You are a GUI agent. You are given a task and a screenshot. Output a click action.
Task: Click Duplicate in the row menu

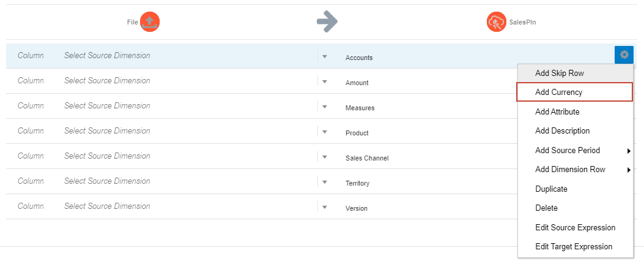pyautogui.click(x=551, y=189)
